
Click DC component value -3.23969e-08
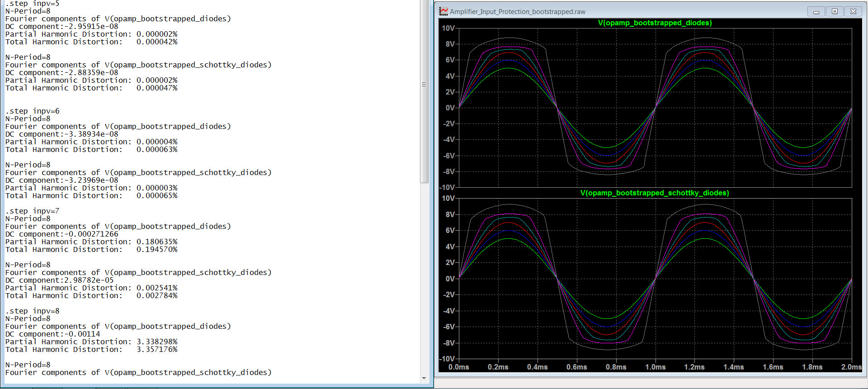click(91, 180)
